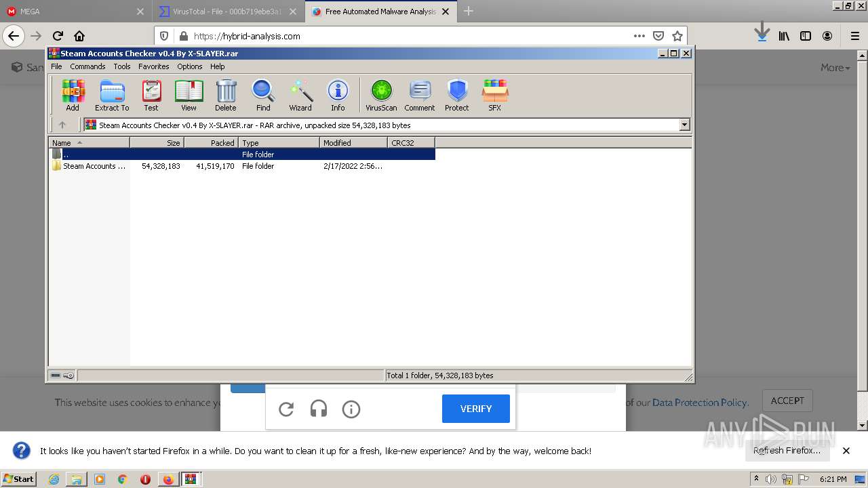
Task: Open the Tools menu
Action: tap(122, 66)
